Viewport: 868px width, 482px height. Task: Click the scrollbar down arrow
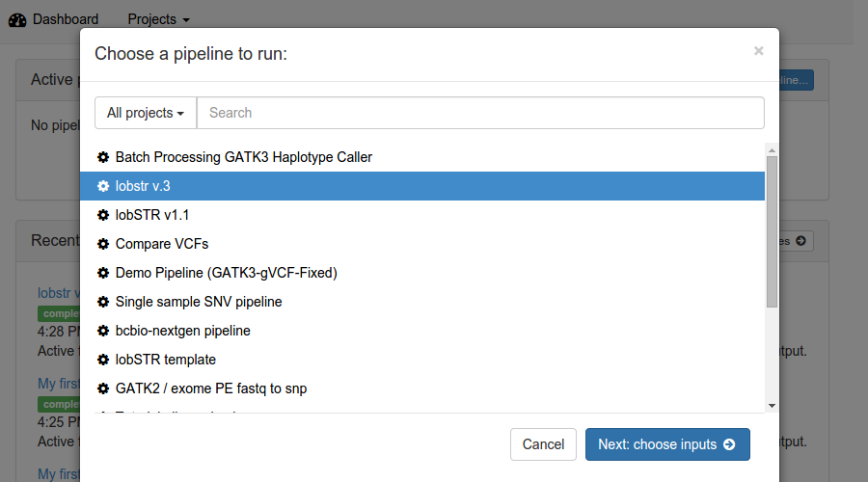[772, 406]
